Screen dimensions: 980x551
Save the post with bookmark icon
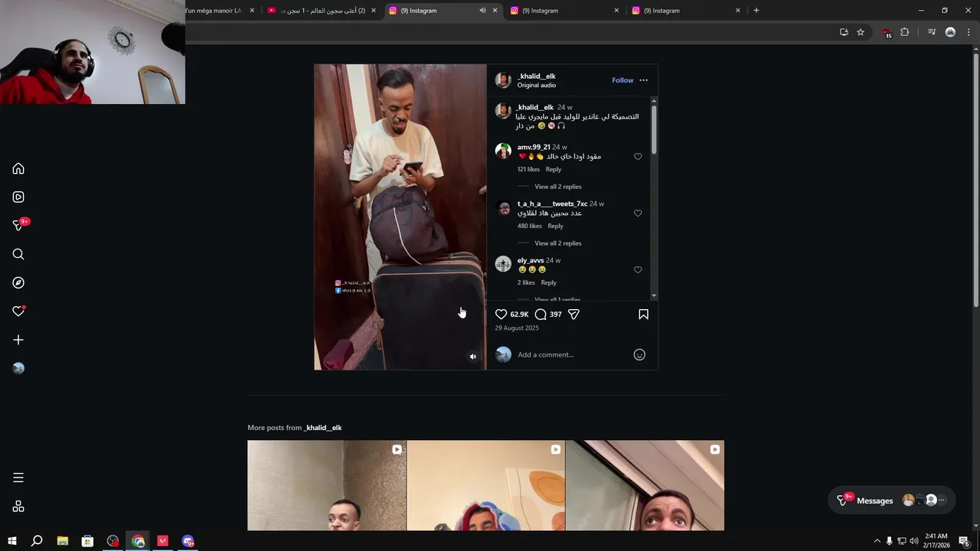[643, 315]
